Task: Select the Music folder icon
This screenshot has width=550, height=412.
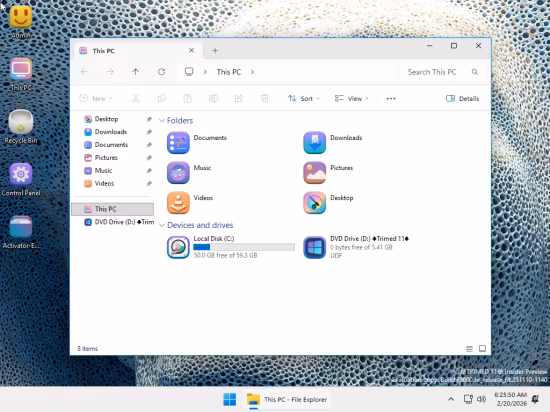Action: pos(178,173)
